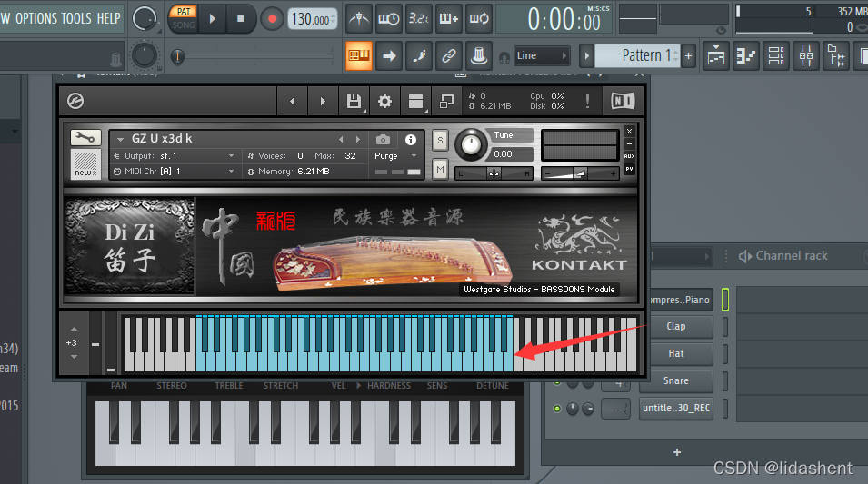Viewport: 868px width, 484px height.
Task: Click the stamp tool icon in toolbar
Action: point(478,55)
